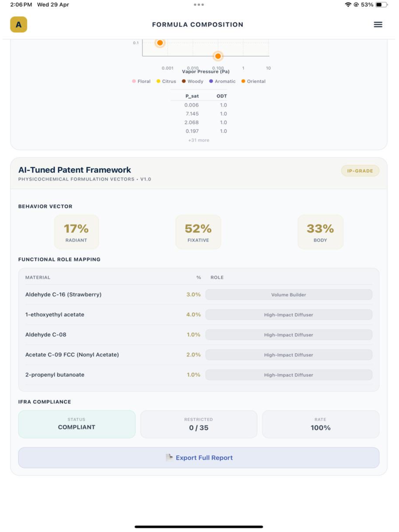Click the IP-GRADE badge
Viewport: 399px width, 532px height.
coord(360,171)
